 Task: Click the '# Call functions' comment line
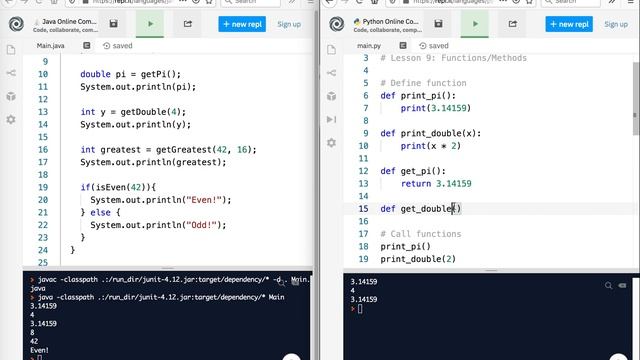coord(421,234)
